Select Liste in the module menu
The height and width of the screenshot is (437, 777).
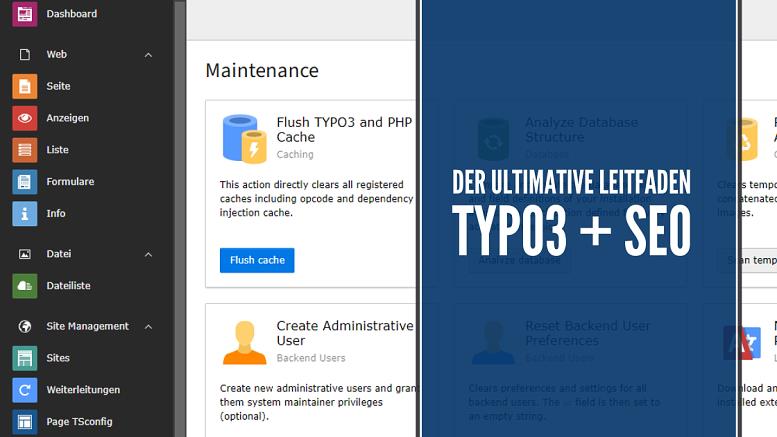pyautogui.click(x=57, y=150)
